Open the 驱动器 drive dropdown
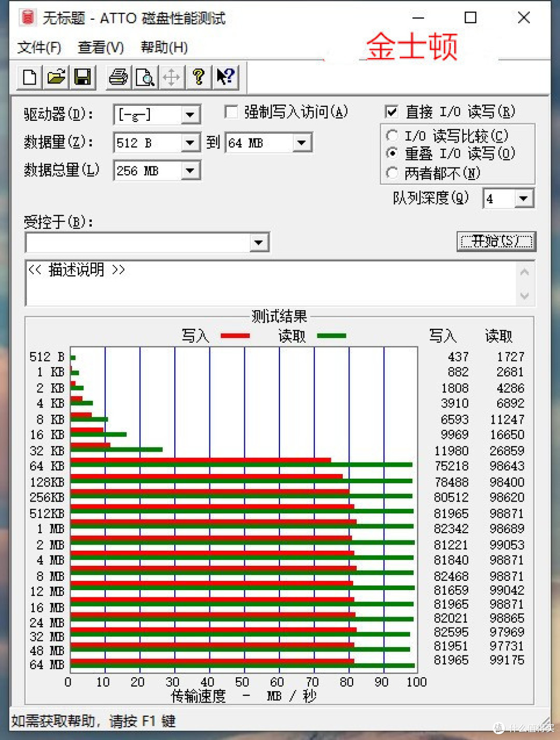Viewport: 560px width, 740px height. (x=190, y=115)
